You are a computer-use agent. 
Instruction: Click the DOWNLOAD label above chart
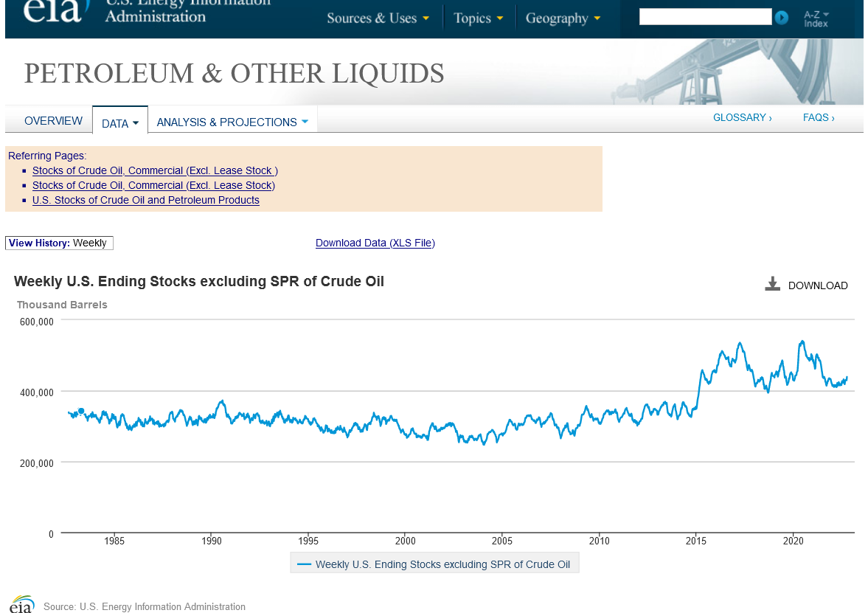817,285
